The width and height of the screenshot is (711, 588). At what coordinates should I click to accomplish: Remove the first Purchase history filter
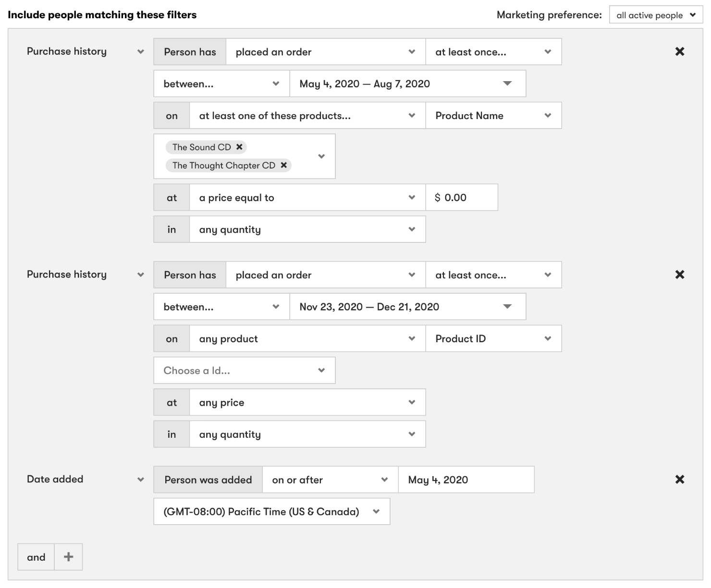[679, 52]
